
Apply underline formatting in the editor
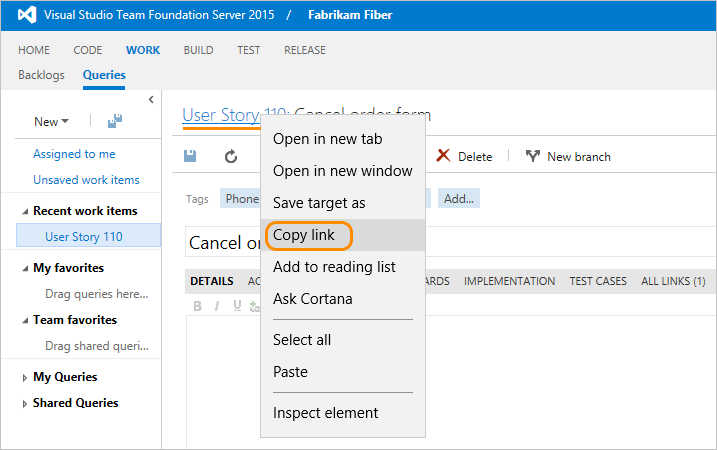click(x=237, y=306)
